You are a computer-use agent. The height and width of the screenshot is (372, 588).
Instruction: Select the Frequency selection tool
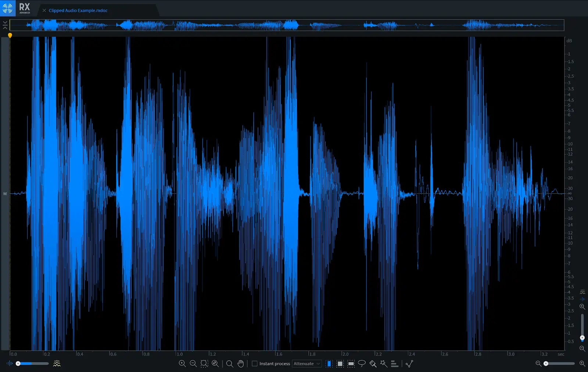[x=351, y=364]
